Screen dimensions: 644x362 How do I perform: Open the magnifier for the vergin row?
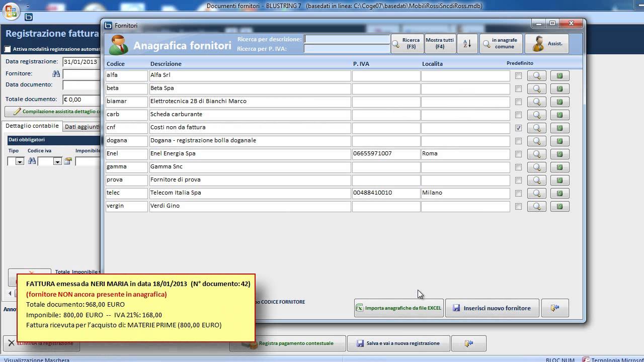click(x=536, y=207)
